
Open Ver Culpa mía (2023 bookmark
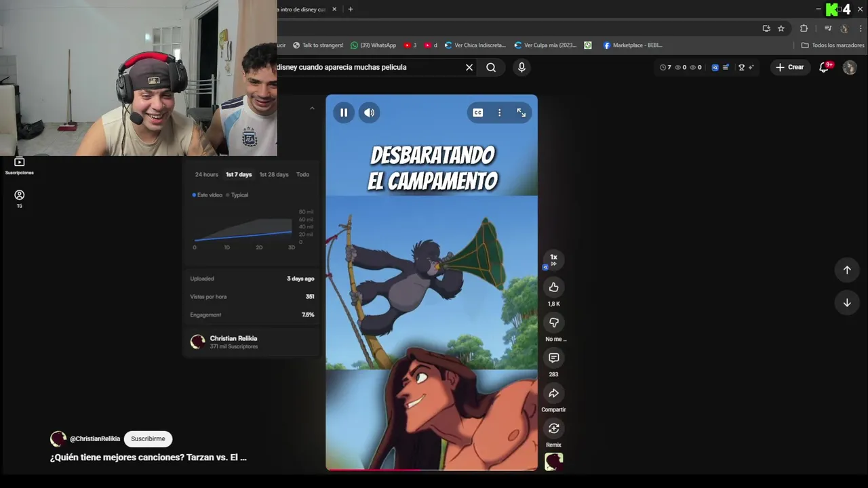click(x=545, y=45)
